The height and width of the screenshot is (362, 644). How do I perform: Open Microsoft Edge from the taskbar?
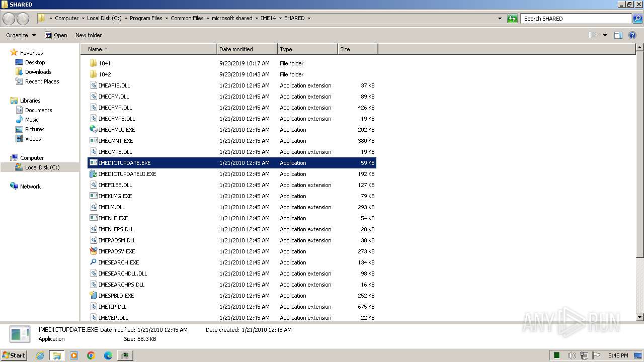point(108,355)
